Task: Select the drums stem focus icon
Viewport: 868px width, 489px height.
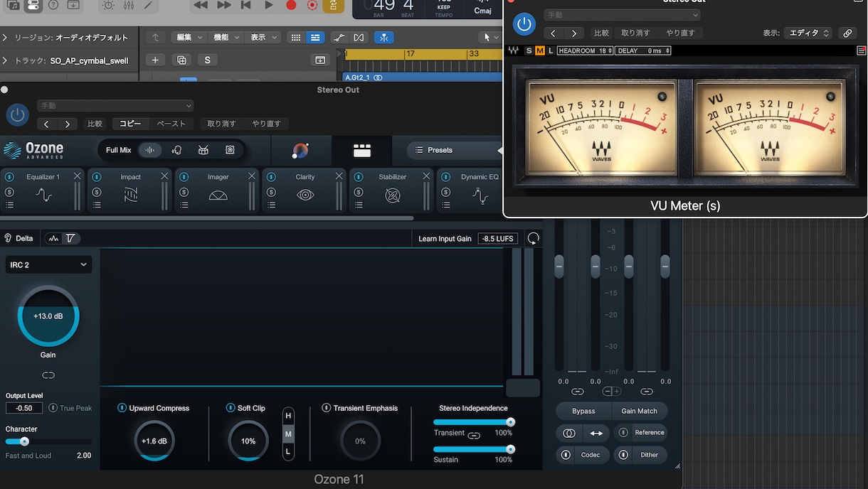Action: coord(203,150)
